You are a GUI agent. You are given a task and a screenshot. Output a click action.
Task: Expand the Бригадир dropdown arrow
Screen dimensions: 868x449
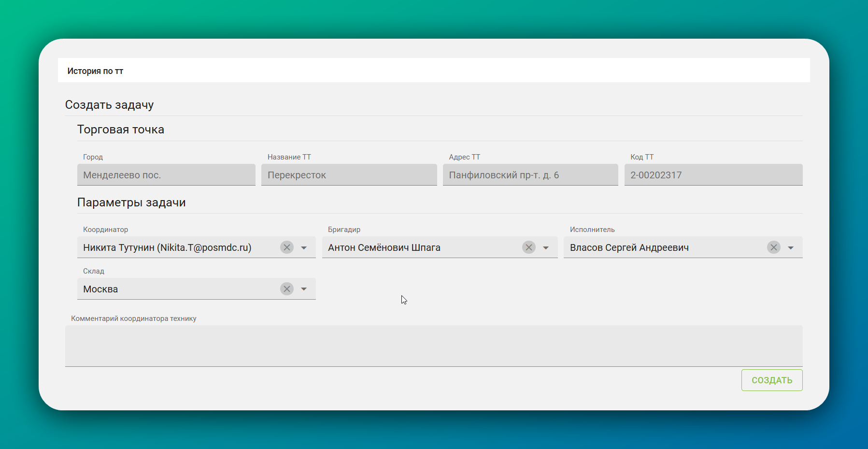point(546,247)
